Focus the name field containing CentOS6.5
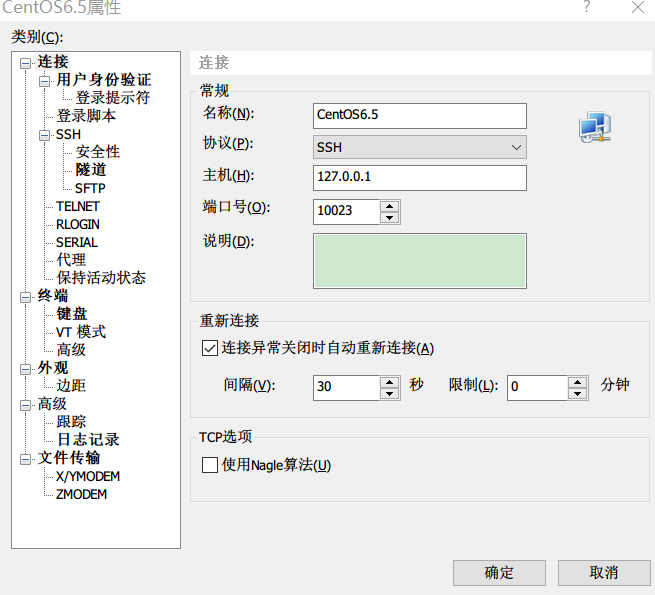Screen dimensions: 655x595 (x=419, y=116)
